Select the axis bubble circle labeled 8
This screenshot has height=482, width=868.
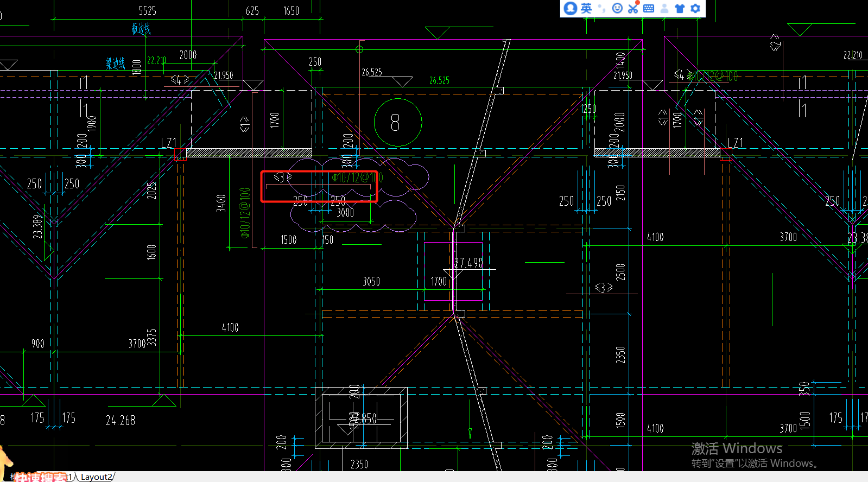click(397, 123)
